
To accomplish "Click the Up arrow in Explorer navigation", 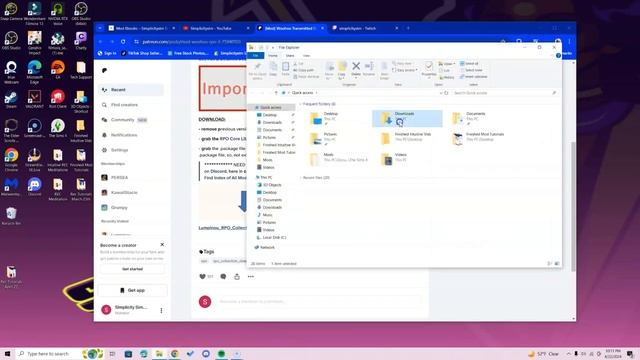I will pos(276,93).
